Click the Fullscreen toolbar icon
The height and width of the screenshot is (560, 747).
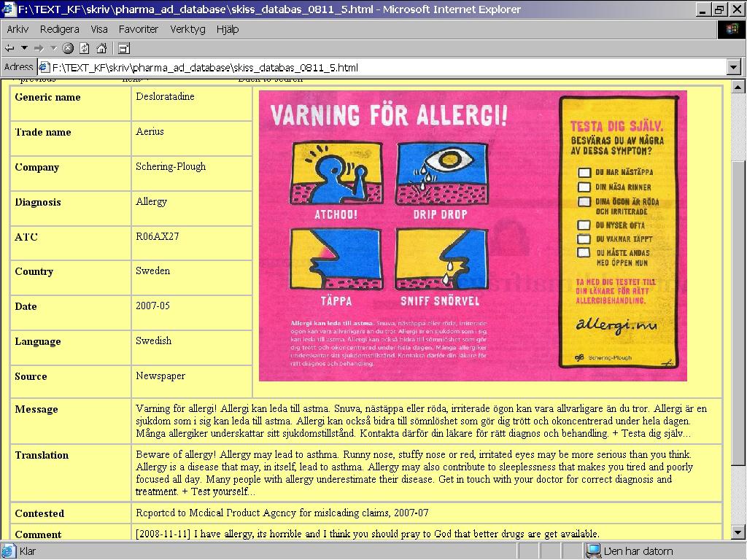[x=124, y=48]
